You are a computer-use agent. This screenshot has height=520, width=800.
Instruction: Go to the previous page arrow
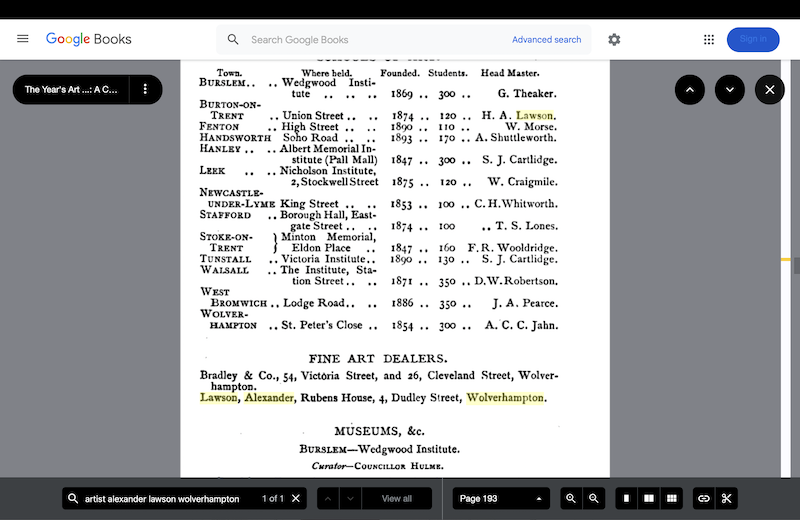[x=690, y=89]
